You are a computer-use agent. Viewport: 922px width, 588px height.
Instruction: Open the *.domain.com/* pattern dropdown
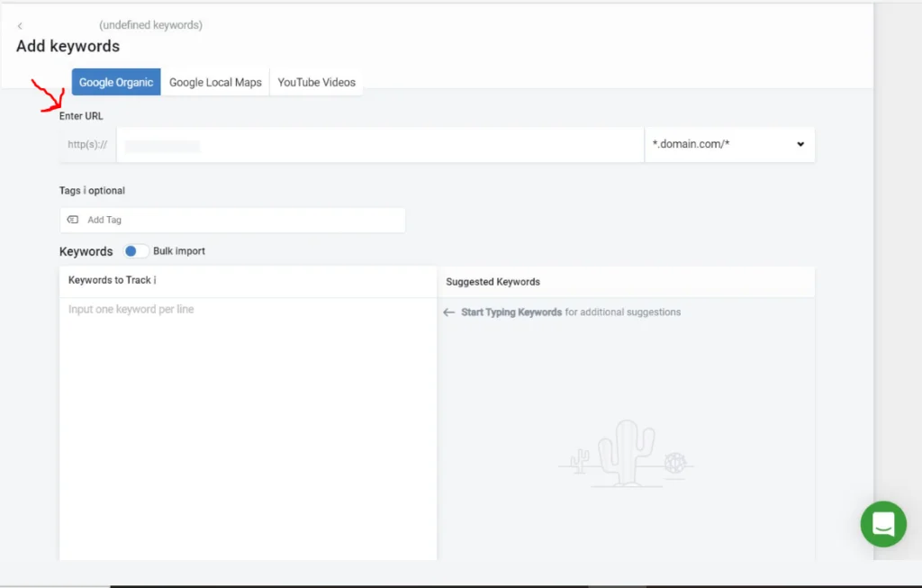729,144
